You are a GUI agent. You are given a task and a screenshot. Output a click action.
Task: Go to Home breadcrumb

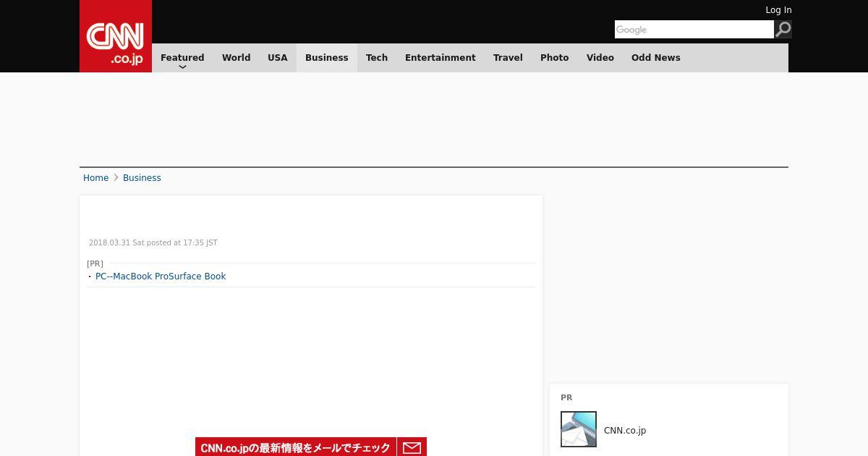[x=95, y=178]
